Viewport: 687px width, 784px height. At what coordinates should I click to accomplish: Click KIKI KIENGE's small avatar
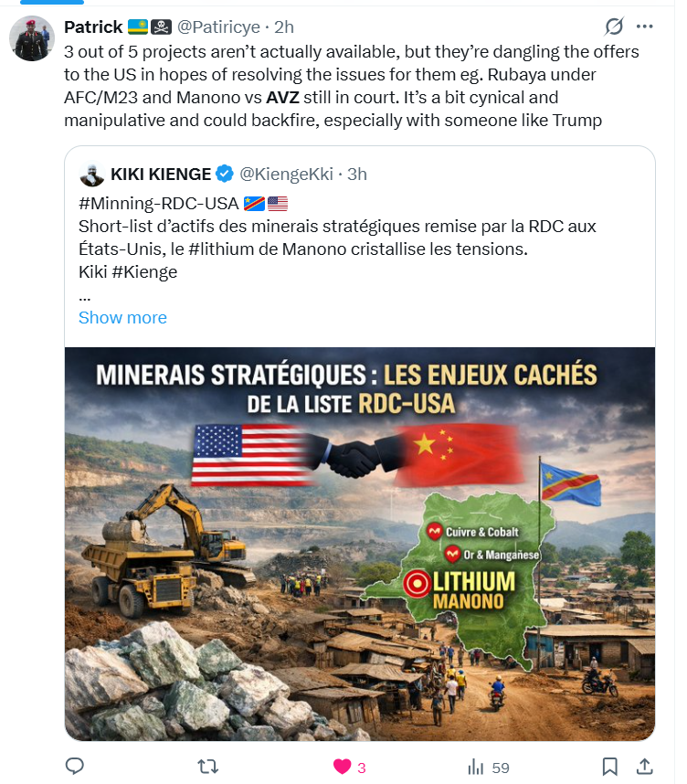pyautogui.click(x=91, y=174)
